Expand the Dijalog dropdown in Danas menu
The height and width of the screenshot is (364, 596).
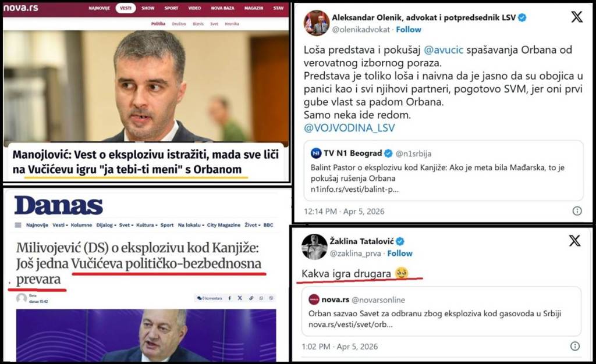coord(106,225)
